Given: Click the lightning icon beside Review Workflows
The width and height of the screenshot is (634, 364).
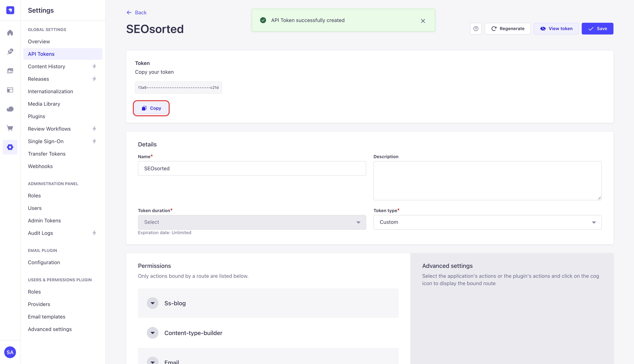Looking at the screenshot, I should (94, 129).
